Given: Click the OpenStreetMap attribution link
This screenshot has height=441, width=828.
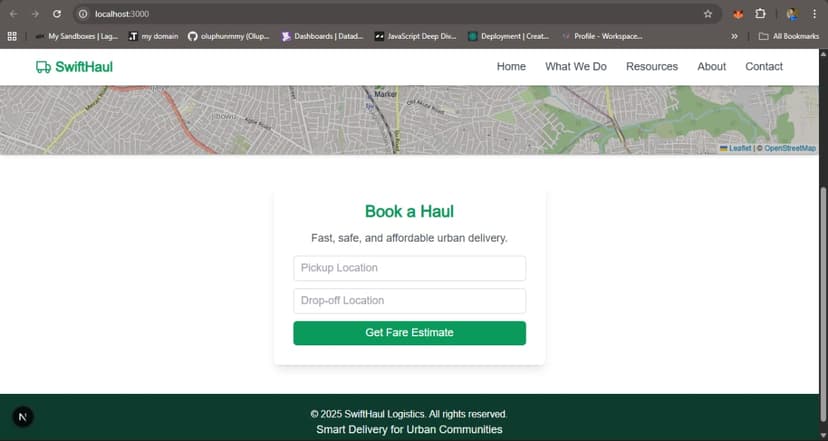Looking at the screenshot, I should tap(790, 148).
